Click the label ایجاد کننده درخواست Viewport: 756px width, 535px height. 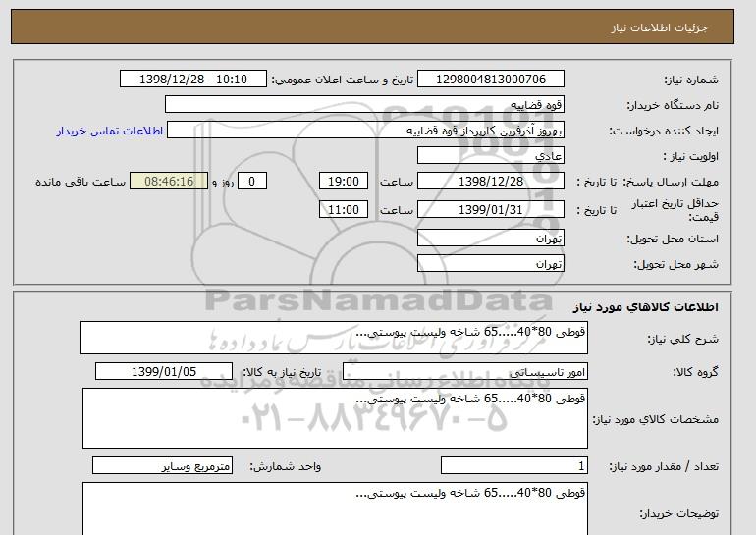664,131
